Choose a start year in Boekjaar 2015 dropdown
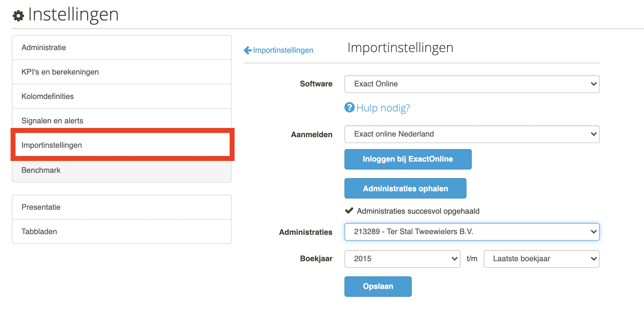This screenshot has height=310, width=644. pos(402,259)
